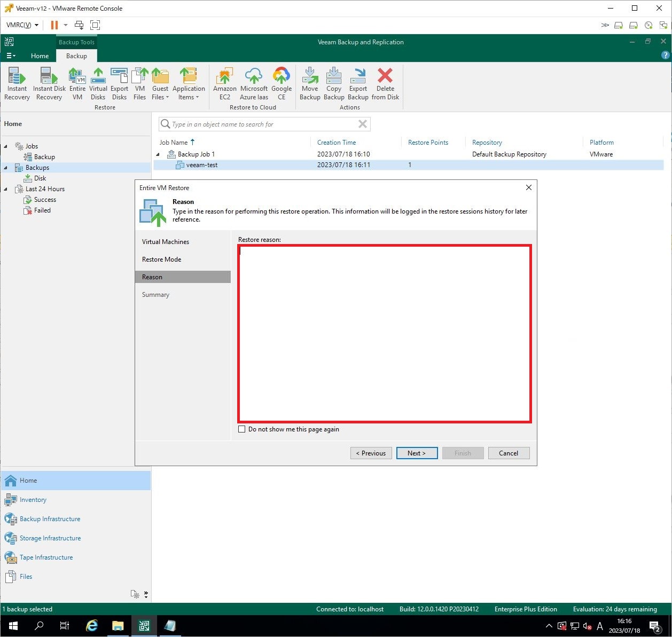The image size is (672, 637).
Task: Click the Next button
Action: pos(417,453)
